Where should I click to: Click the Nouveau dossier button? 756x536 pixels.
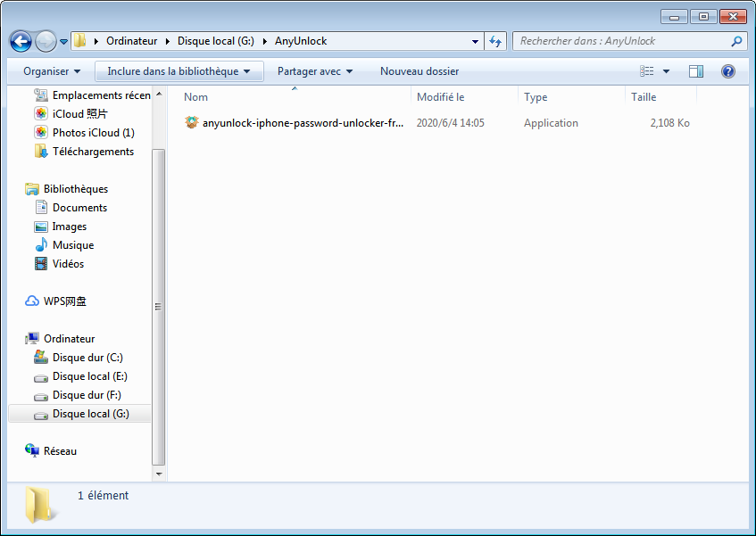point(420,71)
